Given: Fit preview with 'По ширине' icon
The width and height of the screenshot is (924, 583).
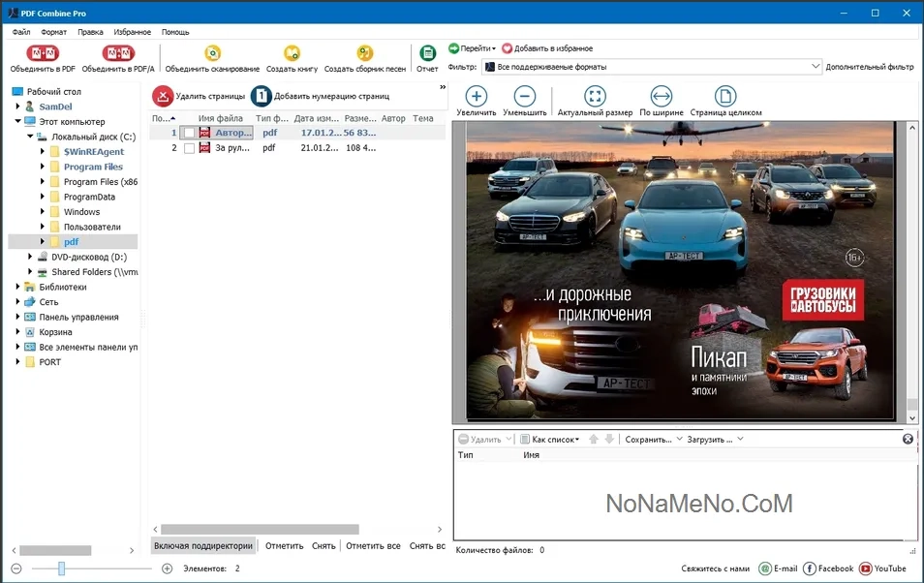Looking at the screenshot, I should coord(662,97).
